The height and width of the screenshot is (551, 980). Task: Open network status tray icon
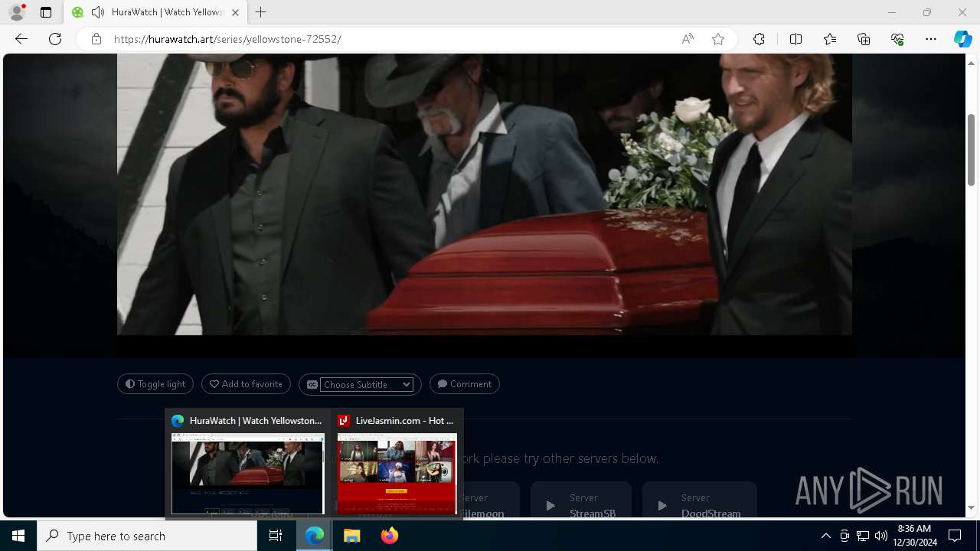tap(863, 536)
